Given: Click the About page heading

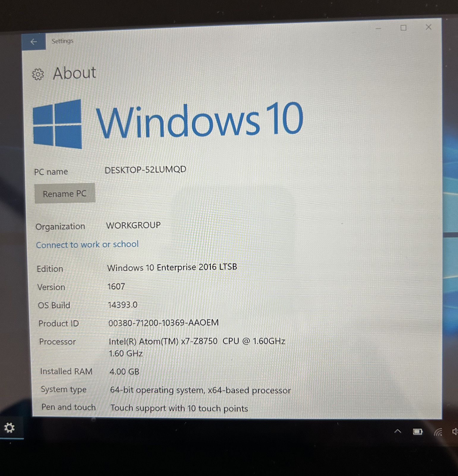Looking at the screenshot, I should click(x=75, y=73).
